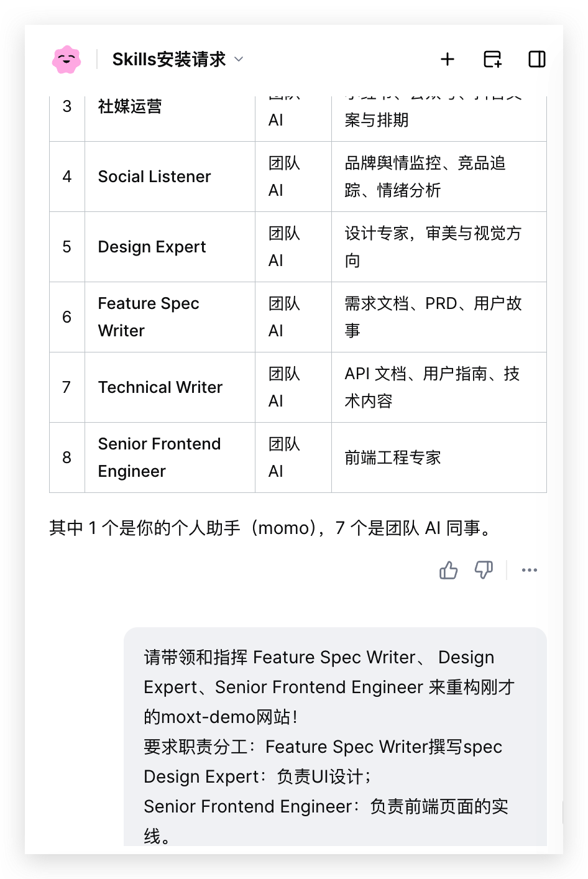This screenshot has height=879, width=588.
Task: Open more options three-dot menu
Action: (530, 570)
